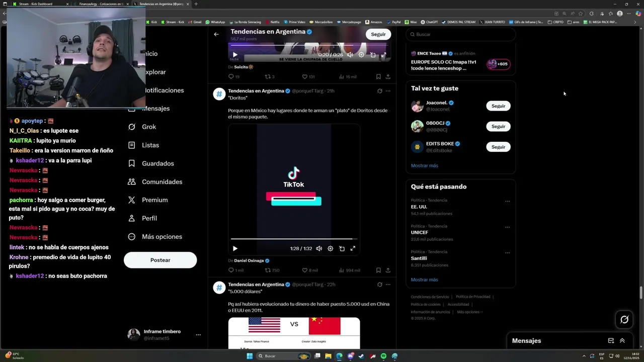Open Comunidades in the sidebar

[x=155, y=182]
